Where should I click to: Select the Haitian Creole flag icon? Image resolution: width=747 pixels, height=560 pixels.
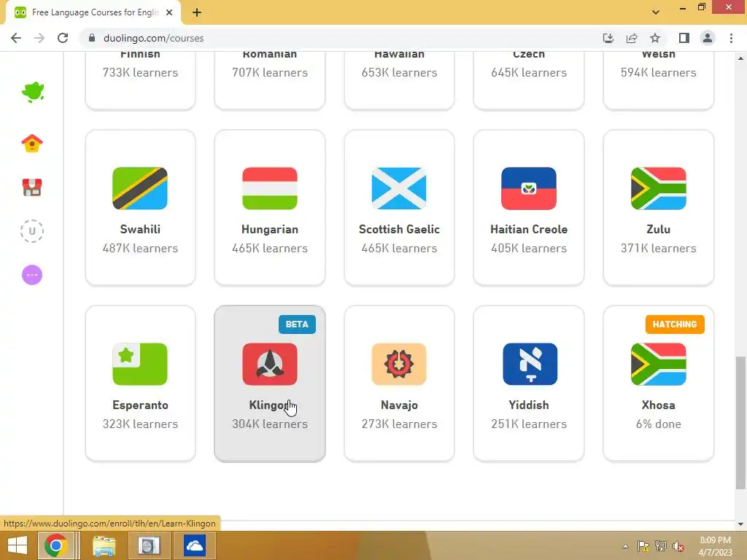[528, 188]
